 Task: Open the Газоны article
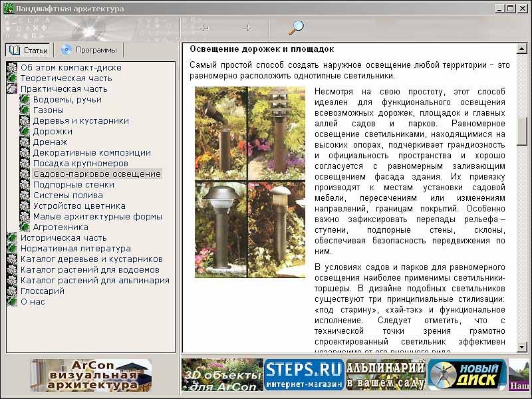49,110
